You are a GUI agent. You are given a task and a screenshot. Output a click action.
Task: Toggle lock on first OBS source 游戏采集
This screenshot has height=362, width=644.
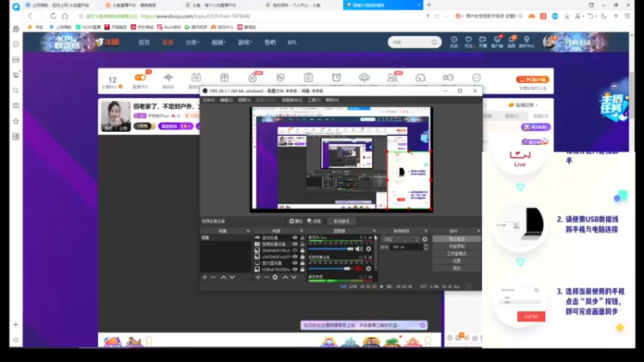(303, 237)
